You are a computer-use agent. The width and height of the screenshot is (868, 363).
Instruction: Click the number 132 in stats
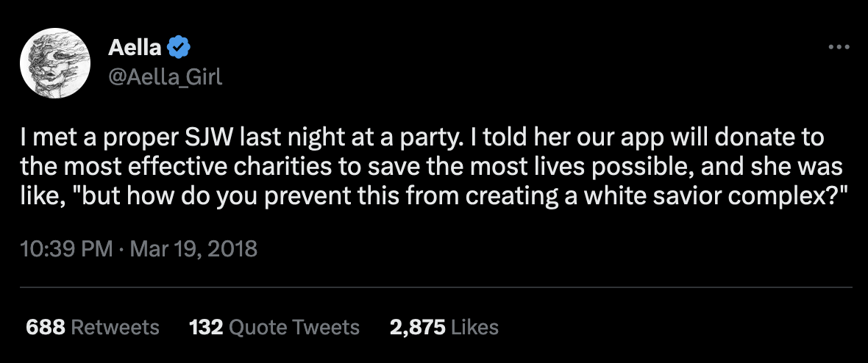tap(206, 327)
